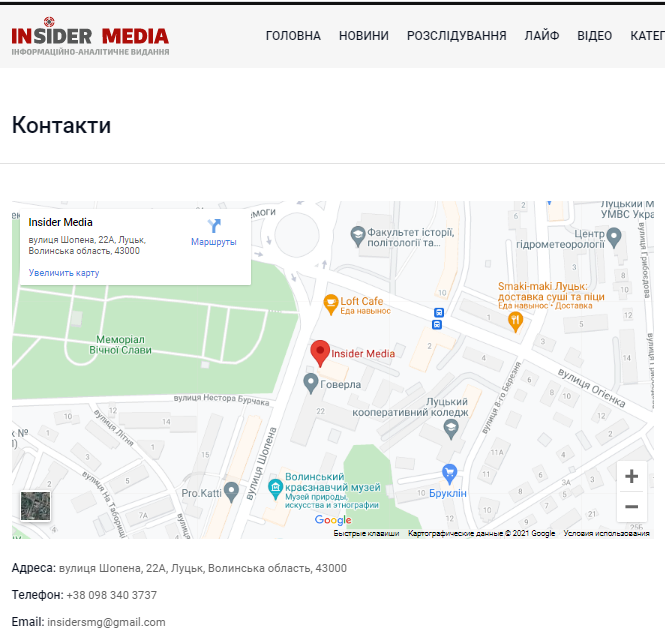Zoom out the map with minus button
Image resolution: width=665 pixels, height=632 pixels.
coord(631,507)
